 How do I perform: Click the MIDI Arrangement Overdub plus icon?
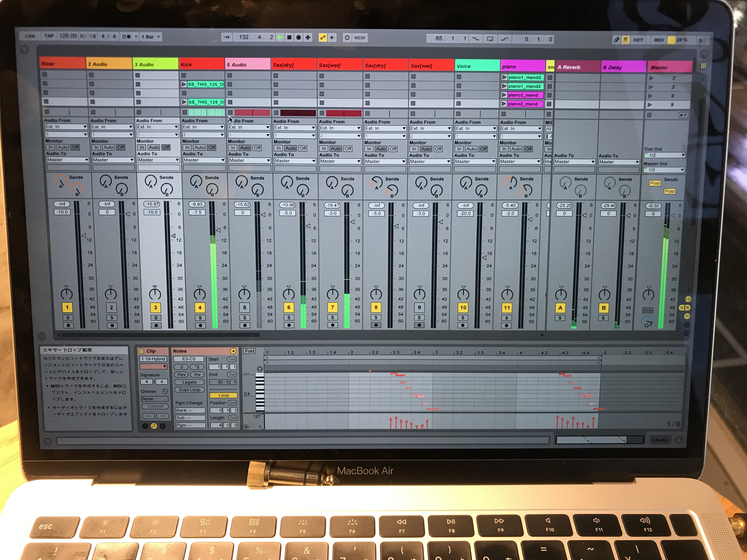pyautogui.click(x=308, y=37)
